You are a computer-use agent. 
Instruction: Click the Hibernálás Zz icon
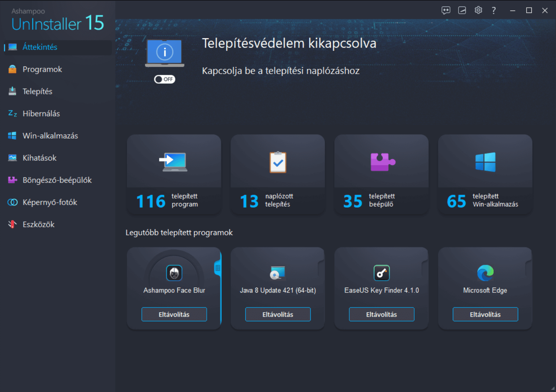coord(12,114)
